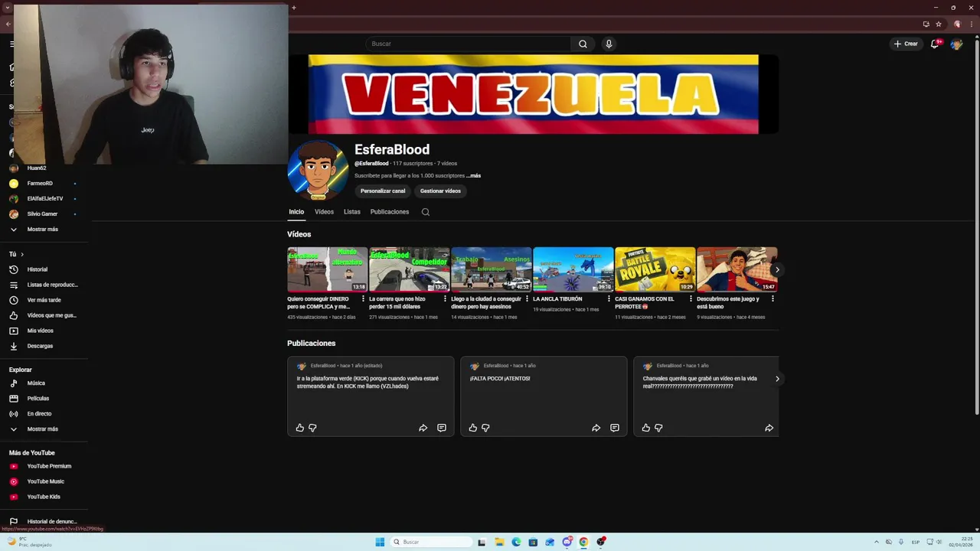Open new Chrome tab with plus
Viewport: 980px width, 551px height.
pos(293,8)
